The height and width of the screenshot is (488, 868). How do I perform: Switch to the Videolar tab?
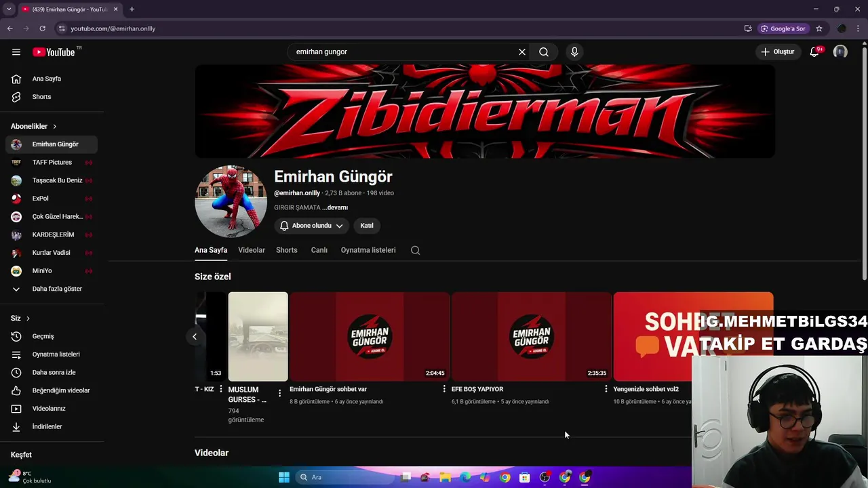coord(252,250)
